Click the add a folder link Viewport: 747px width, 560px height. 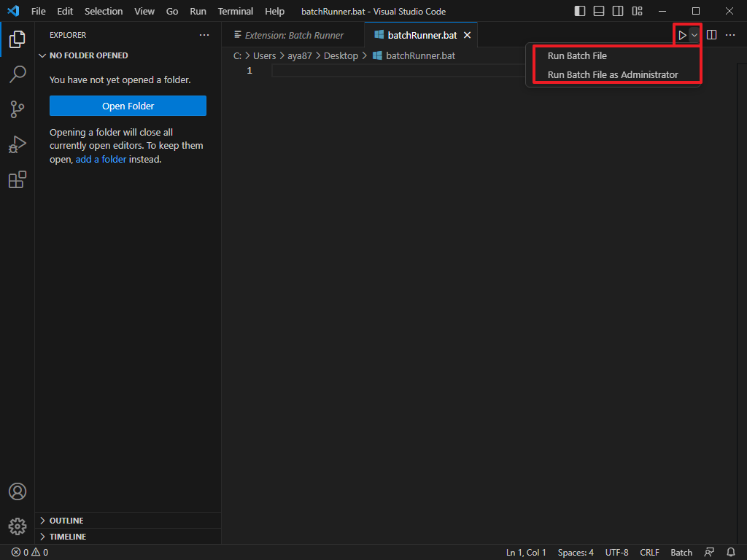coord(101,160)
